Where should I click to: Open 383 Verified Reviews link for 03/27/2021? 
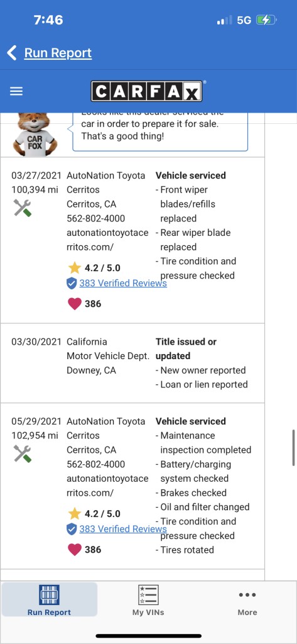[x=123, y=283]
